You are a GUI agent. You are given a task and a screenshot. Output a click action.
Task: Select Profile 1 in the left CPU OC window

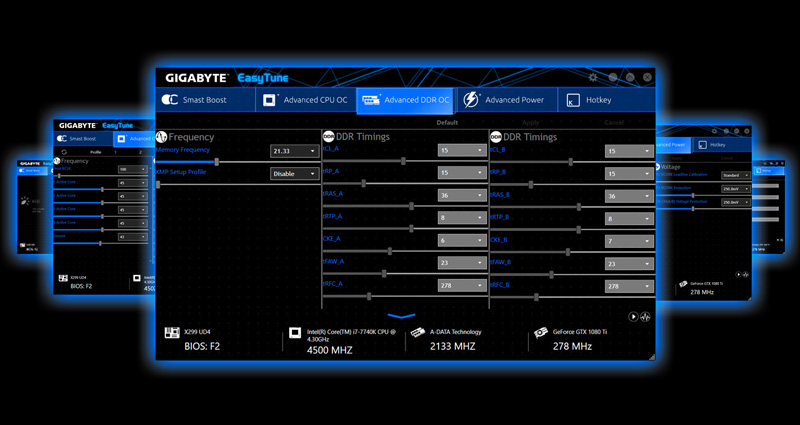click(x=115, y=152)
